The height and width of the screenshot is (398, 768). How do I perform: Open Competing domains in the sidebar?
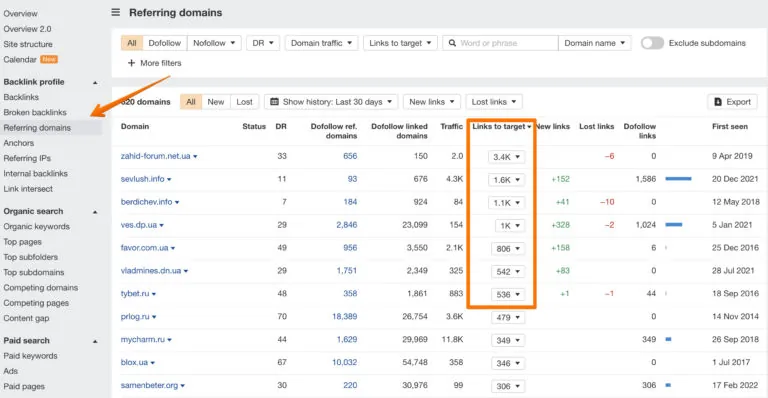pyautogui.click(x=41, y=287)
